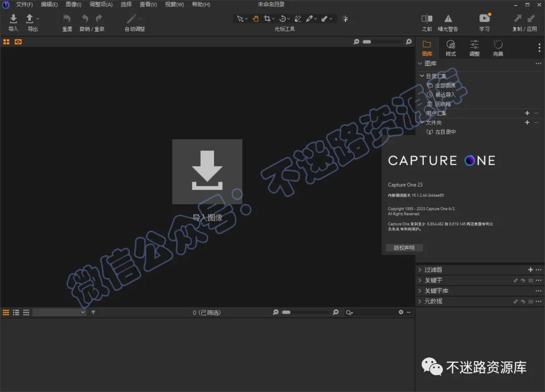Click viewer zoom-in magnifier icon
Screen dimensions: 545x392
tap(409, 42)
